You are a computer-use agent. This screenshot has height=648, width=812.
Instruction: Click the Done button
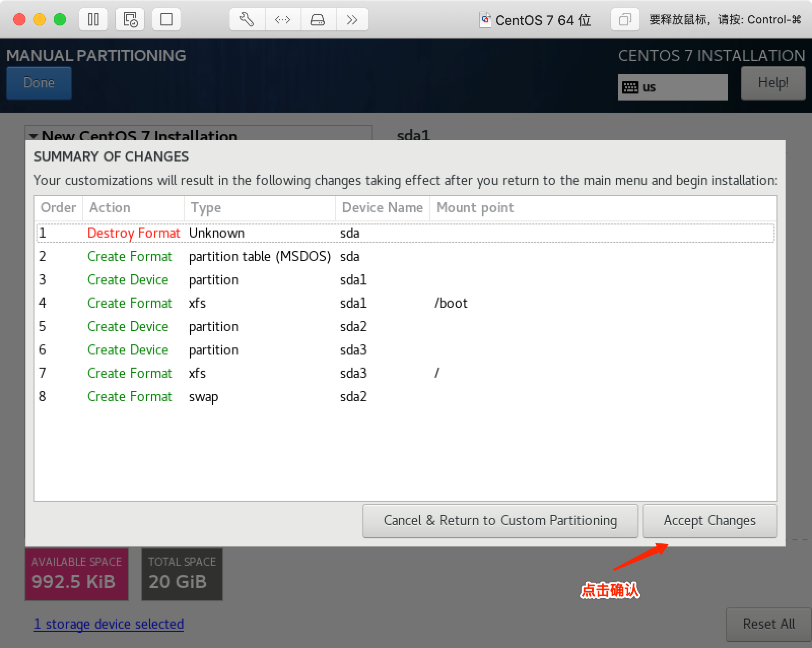[x=39, y=83]
